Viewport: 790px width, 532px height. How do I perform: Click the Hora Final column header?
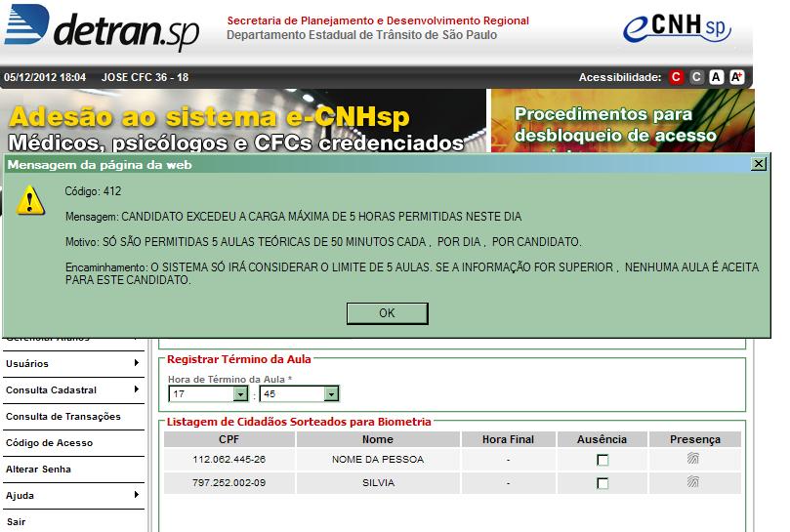[509, 439]
